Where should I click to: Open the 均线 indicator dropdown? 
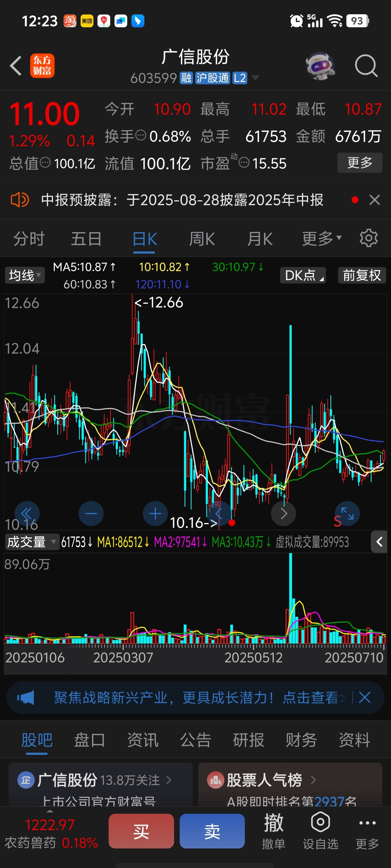[x=24, y=275]
